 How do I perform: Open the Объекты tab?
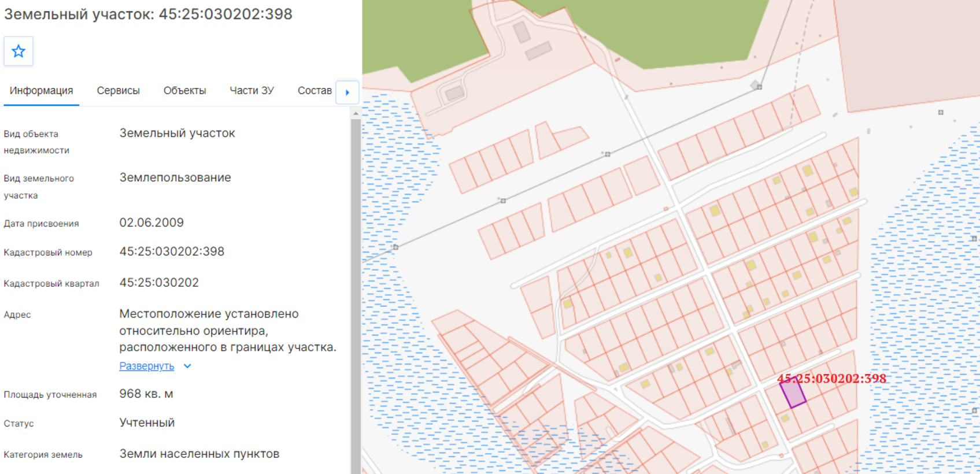click(184, 91)
